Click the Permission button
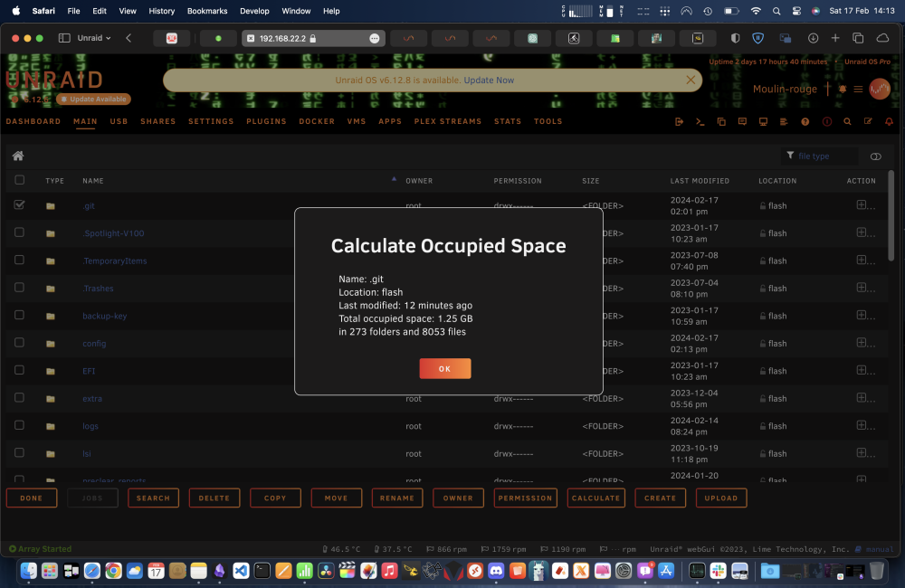 tap(525, 498)
